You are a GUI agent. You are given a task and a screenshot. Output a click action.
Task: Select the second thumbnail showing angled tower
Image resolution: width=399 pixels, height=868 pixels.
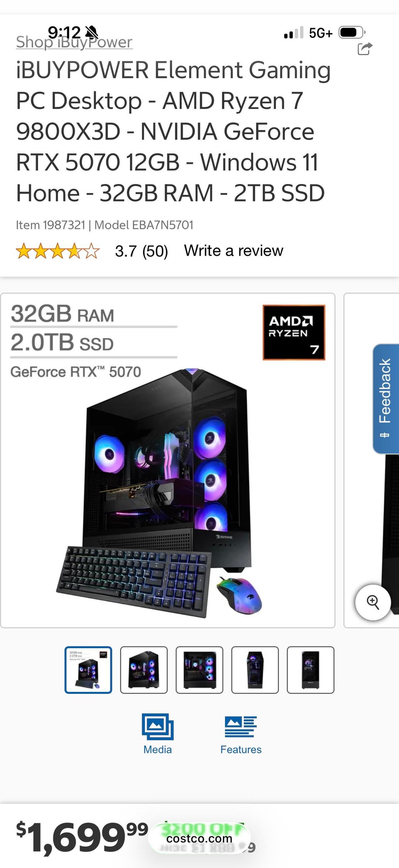pos(144,670)
